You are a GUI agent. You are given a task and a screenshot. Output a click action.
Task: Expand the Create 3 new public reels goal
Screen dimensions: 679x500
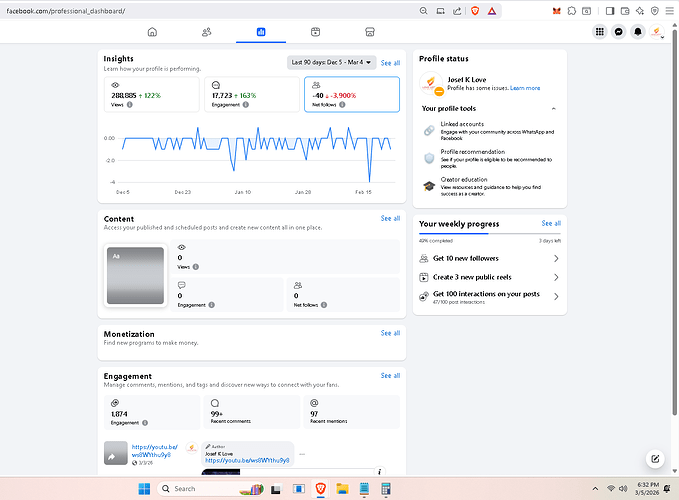[x=556, y=277]
